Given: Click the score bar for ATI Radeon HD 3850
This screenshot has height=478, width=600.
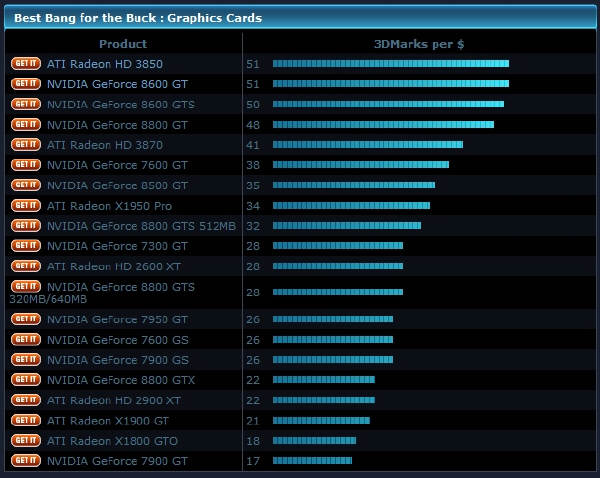Looking at the screenshot, I should [391, 64].
